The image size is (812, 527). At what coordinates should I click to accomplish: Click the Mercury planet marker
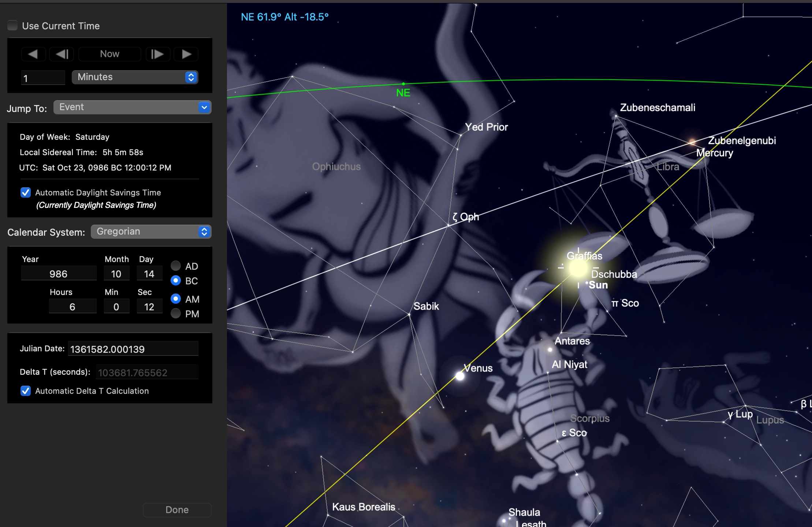(692, 142)
